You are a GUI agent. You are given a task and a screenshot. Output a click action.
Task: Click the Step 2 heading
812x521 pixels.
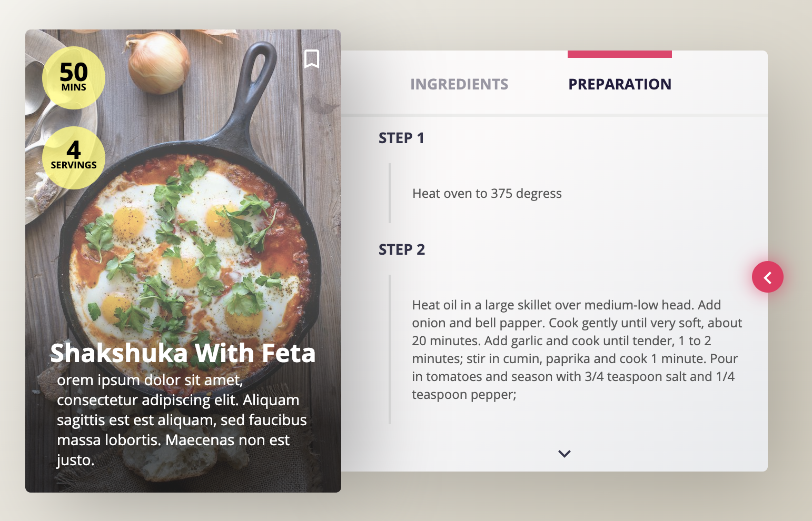coord(402,249)
